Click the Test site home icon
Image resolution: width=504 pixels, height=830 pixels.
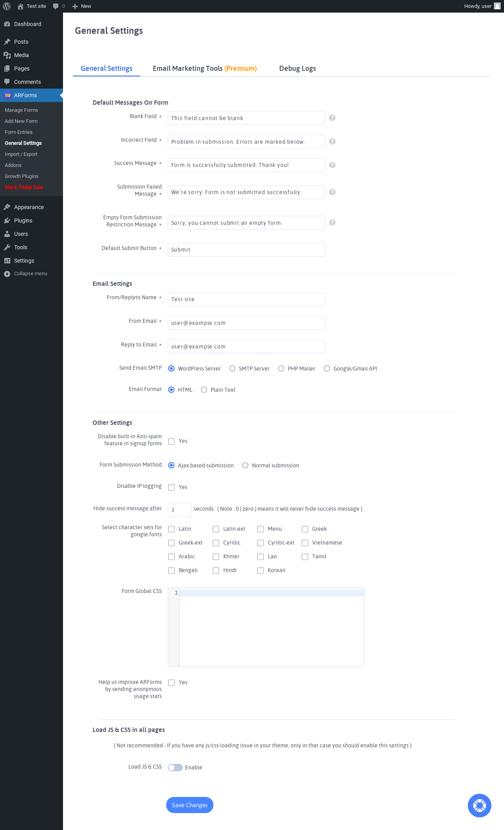(20, 6)
